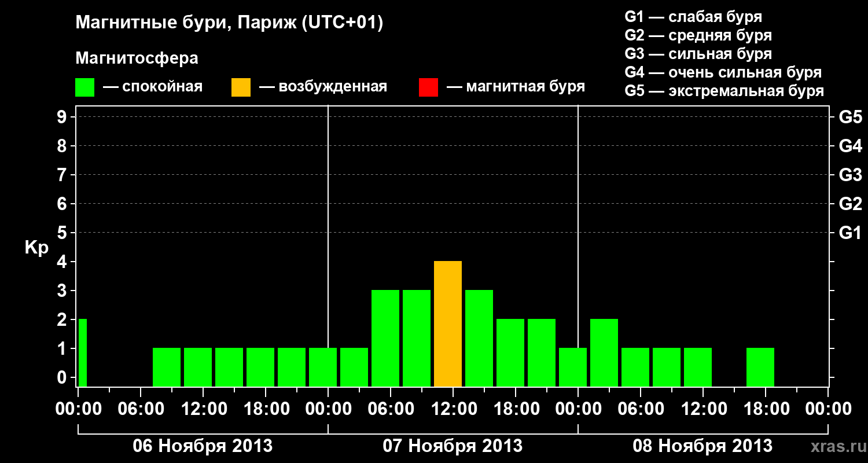Click the '18:00' time label above 08 Ноября
Screen dimensions: 868x463
point(766,409)
